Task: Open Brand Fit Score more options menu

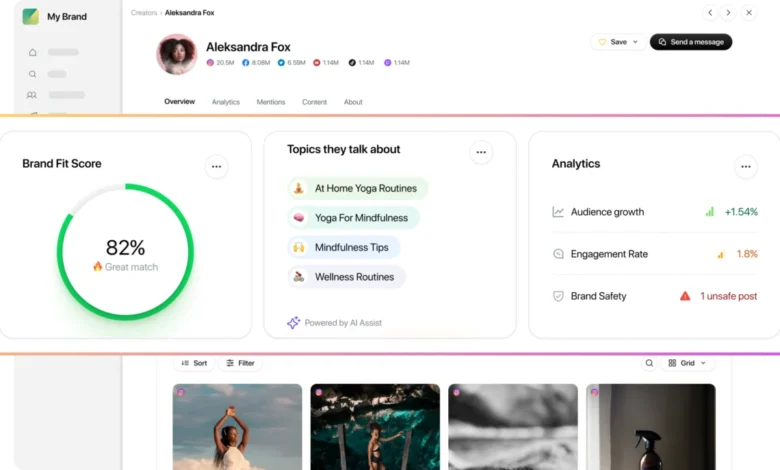Action: point(216,166)
